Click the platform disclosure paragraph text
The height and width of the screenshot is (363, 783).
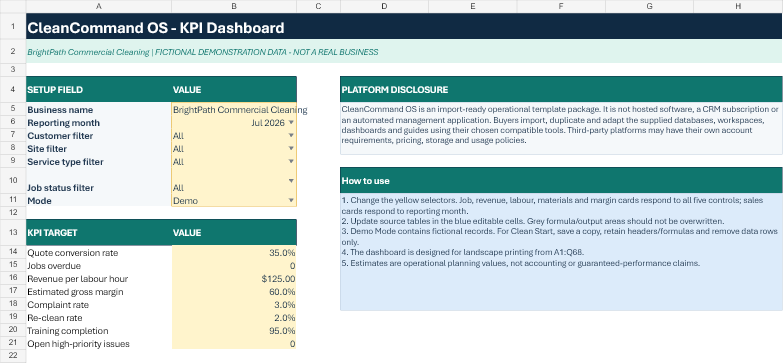(561, 125)
